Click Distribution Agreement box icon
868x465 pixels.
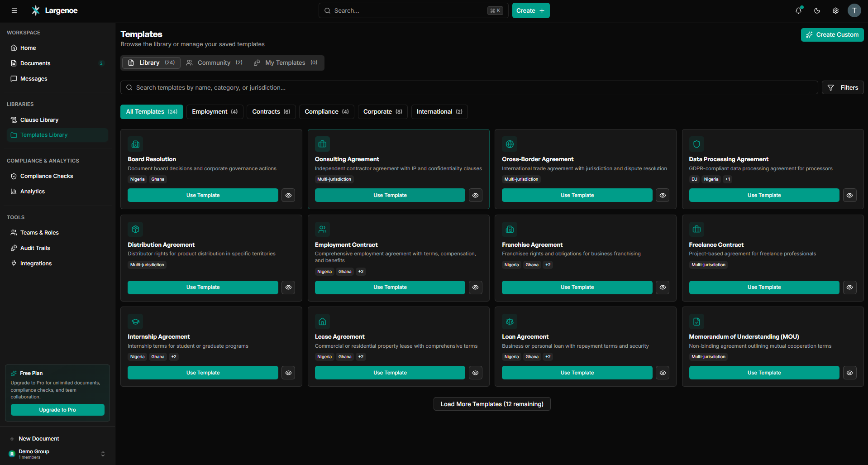coord(135,230)
